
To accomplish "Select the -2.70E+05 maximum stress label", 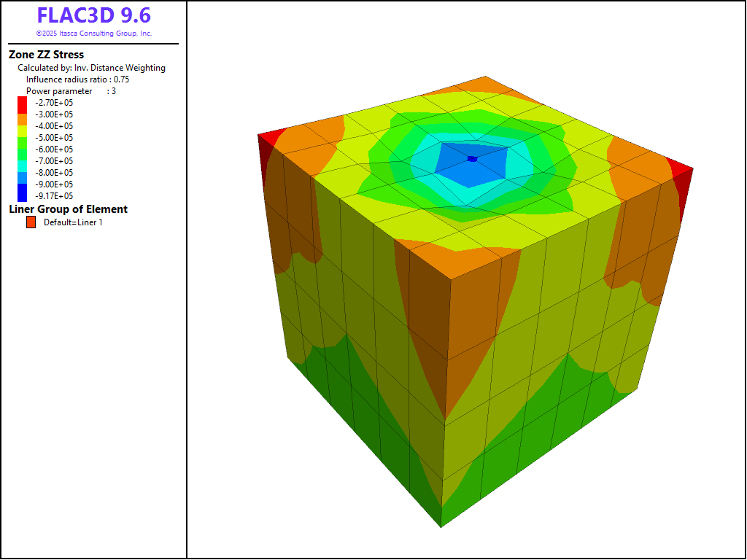I will point(55,103).
